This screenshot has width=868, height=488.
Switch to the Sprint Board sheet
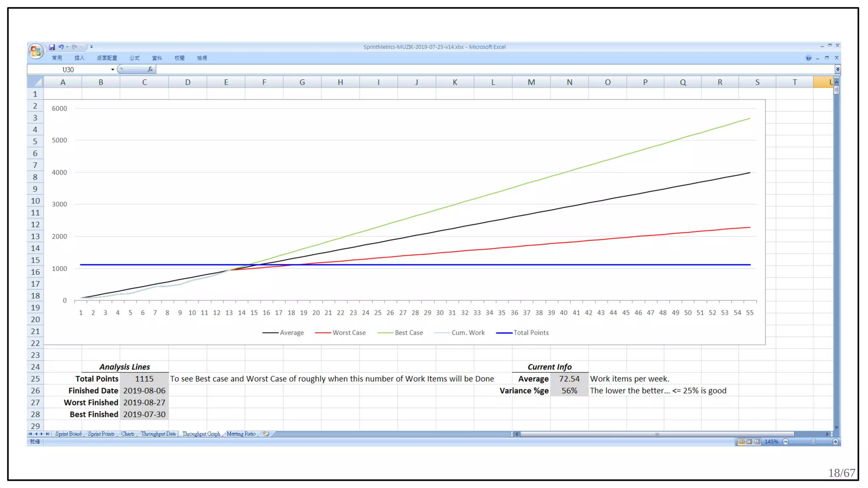coord(68,434)
